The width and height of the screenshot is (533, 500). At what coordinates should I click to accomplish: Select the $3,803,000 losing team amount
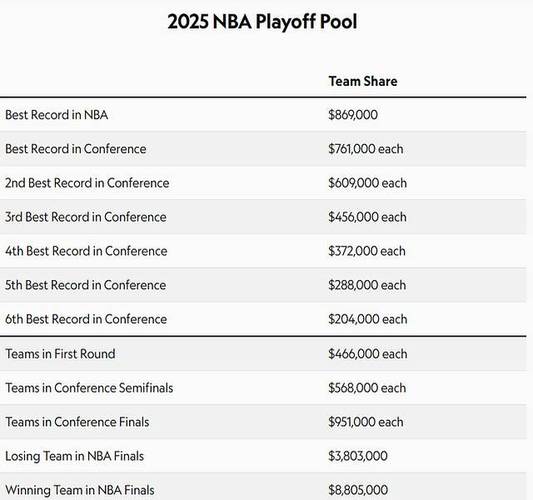(x=358, y=456)
